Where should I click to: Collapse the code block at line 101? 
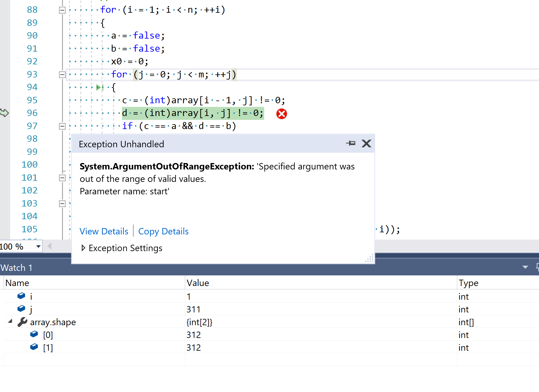62,178
